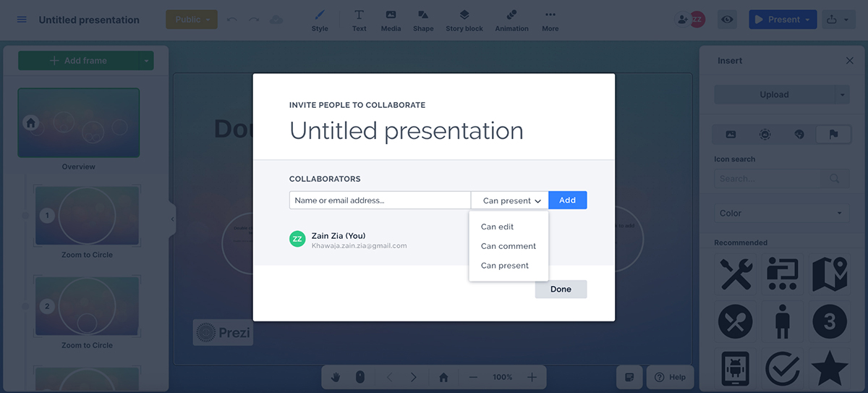Screen dimensions: 868x393
Task: Click the icon search field
Action: pos(767,179)
